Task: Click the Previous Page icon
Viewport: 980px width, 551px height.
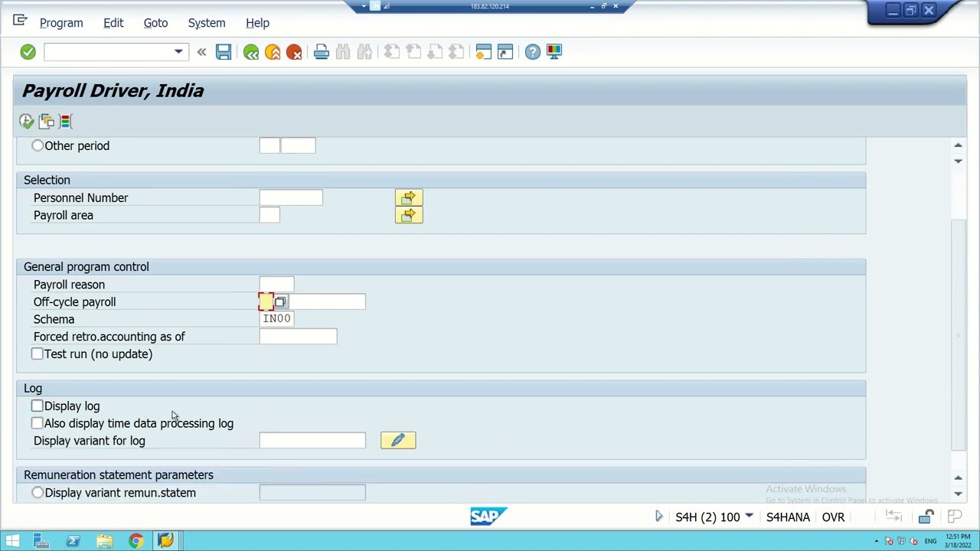Action: tap(413, 51)
